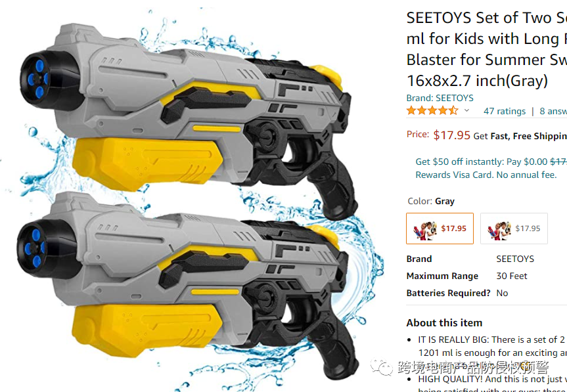Expand the rating breakdown chevron
The image size is (567, 392).
pos(467,111)
